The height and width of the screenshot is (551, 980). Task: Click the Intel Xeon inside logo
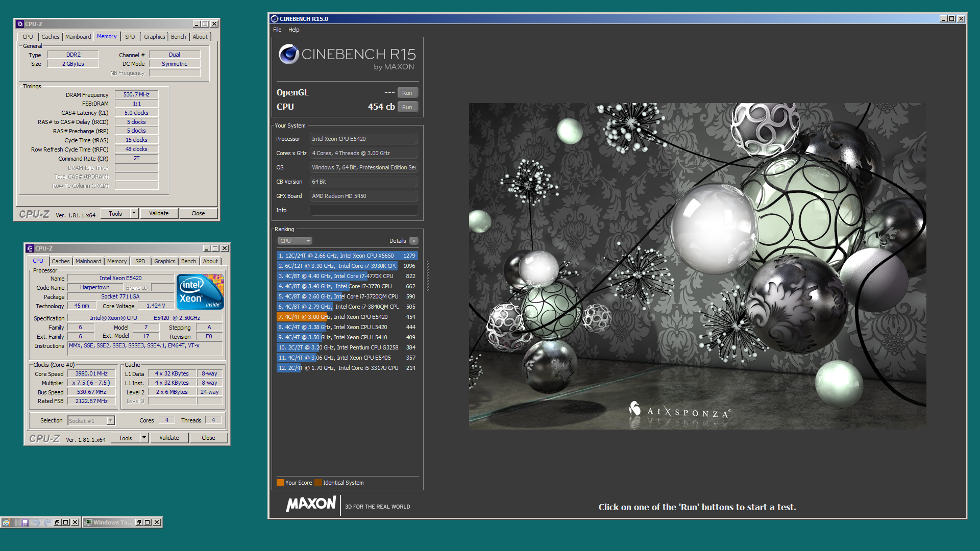click(200, 291)
